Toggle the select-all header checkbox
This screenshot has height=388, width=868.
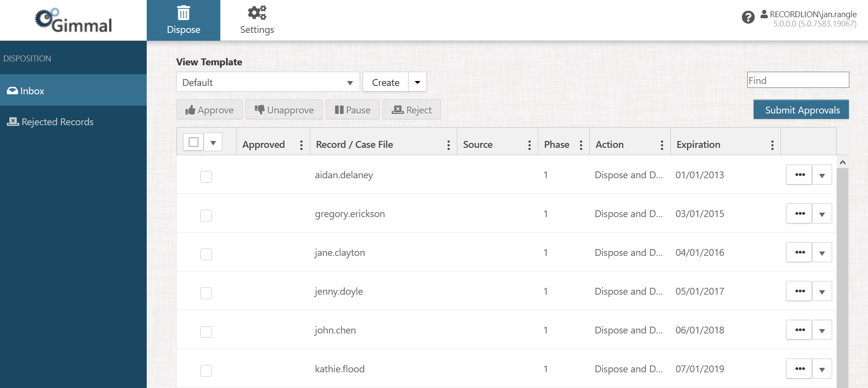point(194,142)
